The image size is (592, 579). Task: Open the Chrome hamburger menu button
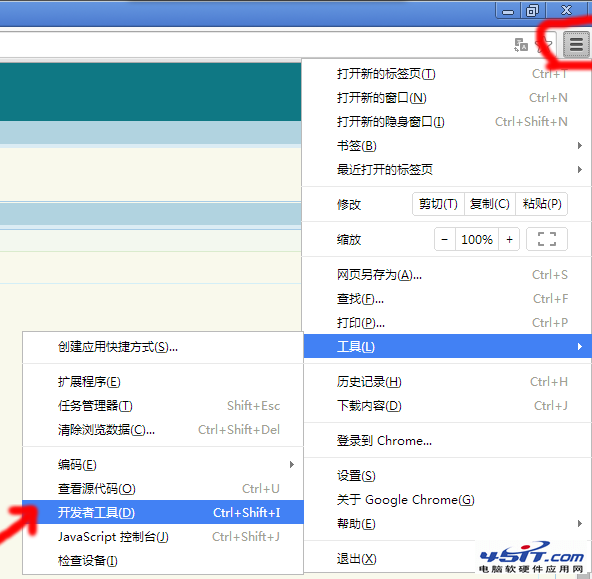coord(576,45)
